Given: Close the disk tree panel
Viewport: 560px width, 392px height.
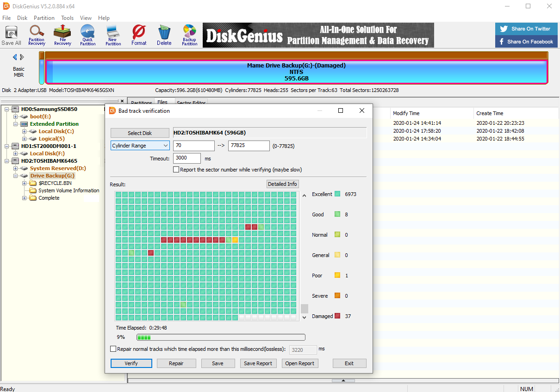Looking at the screenshot, I should click(122, 101).
